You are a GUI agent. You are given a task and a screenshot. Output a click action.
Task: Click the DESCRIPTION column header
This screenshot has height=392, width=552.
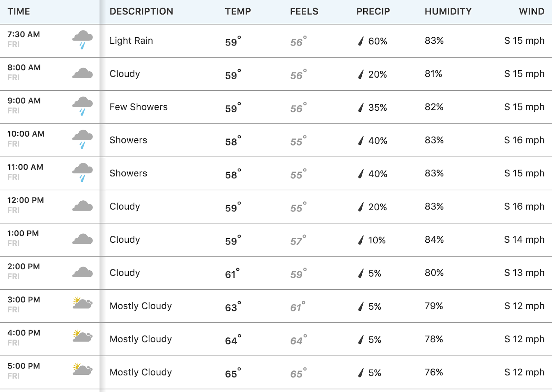[x=141, y=11]
